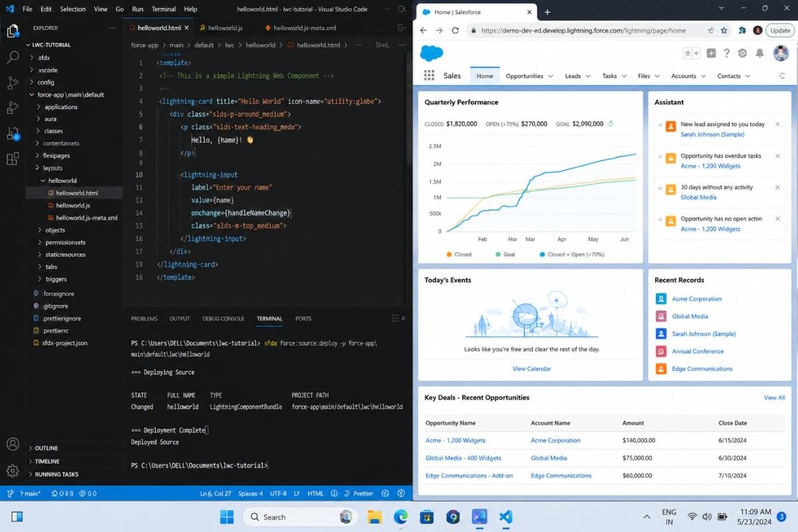Image resolution: width=798 pixels, height=532 pixels.
Task: Switch to helloworld.js-meta.xml editor tab
Action: coord(305,28)
